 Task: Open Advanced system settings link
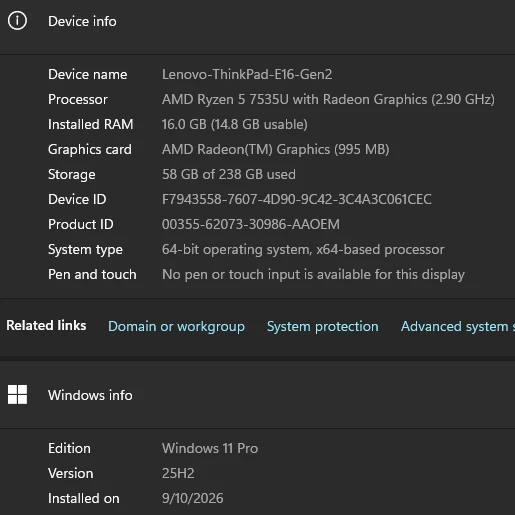458,326
